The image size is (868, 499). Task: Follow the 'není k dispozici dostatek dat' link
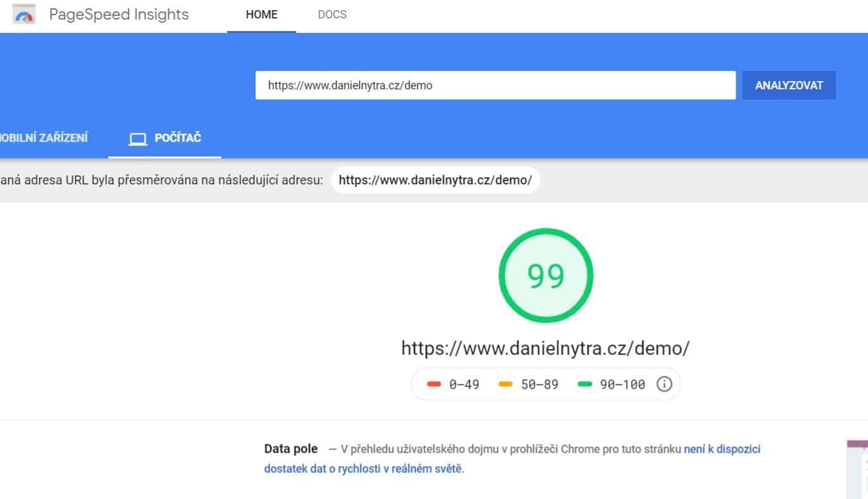512,459
